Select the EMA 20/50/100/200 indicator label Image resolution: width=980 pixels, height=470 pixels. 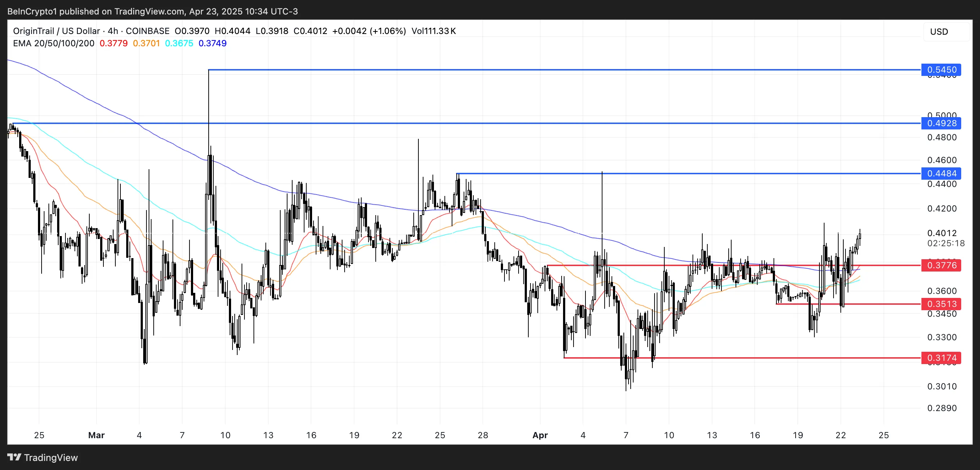(53, 43)
